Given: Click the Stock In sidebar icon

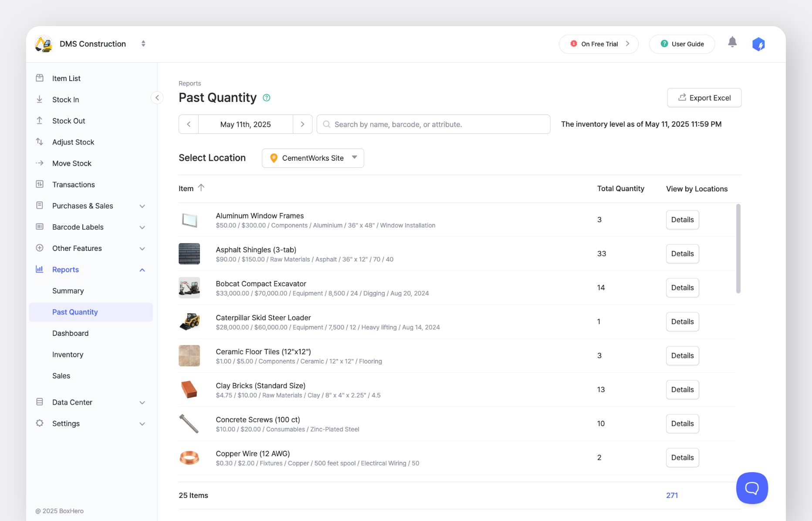Looking at the screenshot, I should (x=40, y=99).
